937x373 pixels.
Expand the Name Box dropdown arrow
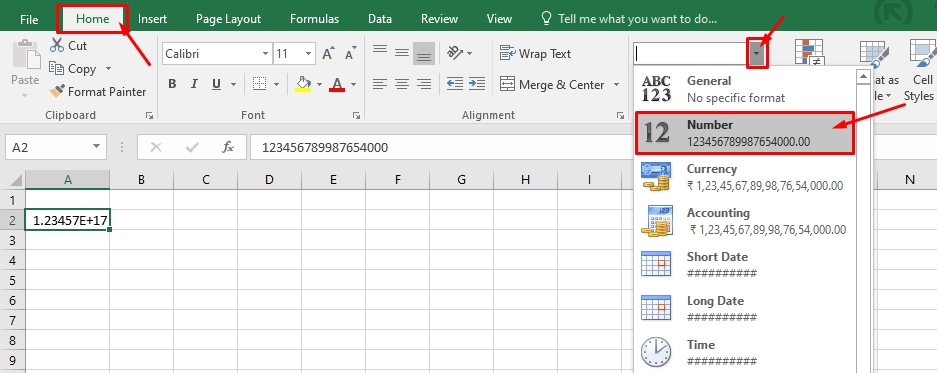coord(96,147)
